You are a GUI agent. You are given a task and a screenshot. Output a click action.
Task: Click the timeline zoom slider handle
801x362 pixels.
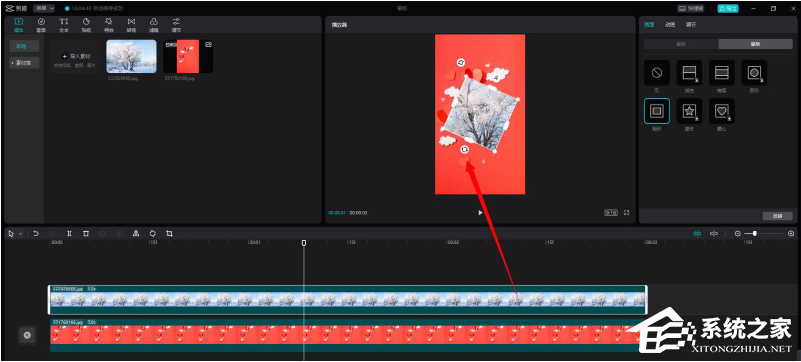tap(755, 233)
